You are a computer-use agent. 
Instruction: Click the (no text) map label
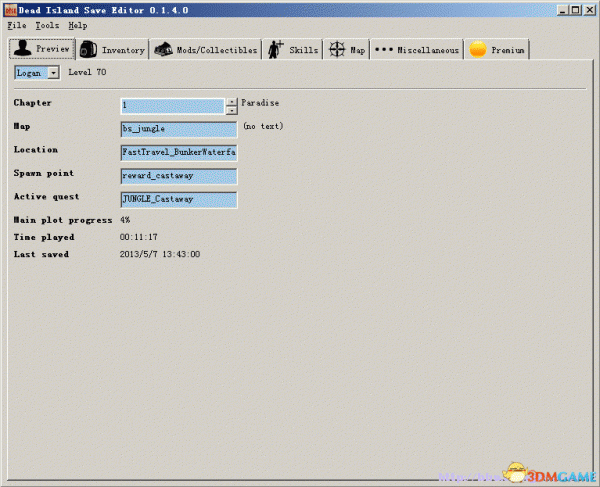pos(263,126)
